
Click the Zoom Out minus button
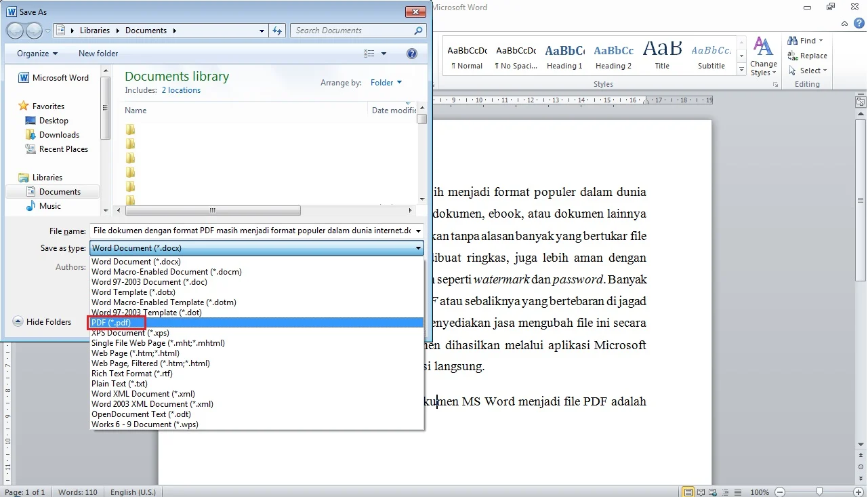pos(780,492)
